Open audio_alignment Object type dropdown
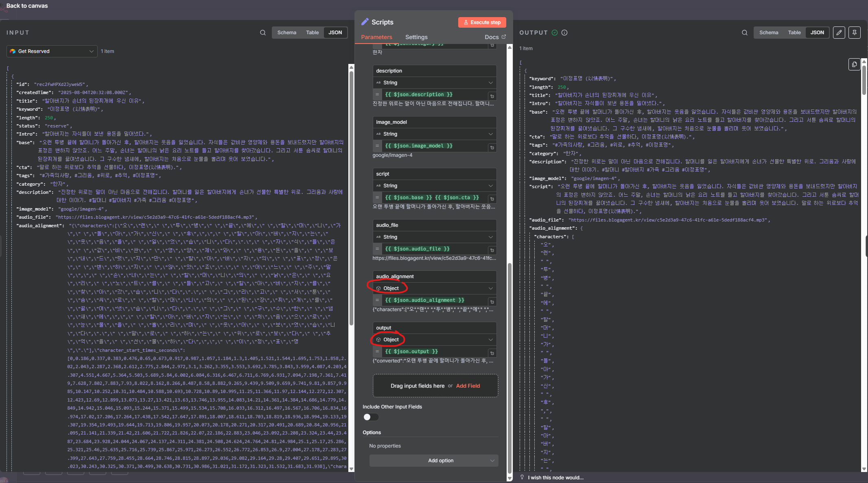The width and height of the screenshot is (868, 483). point(434,288)
